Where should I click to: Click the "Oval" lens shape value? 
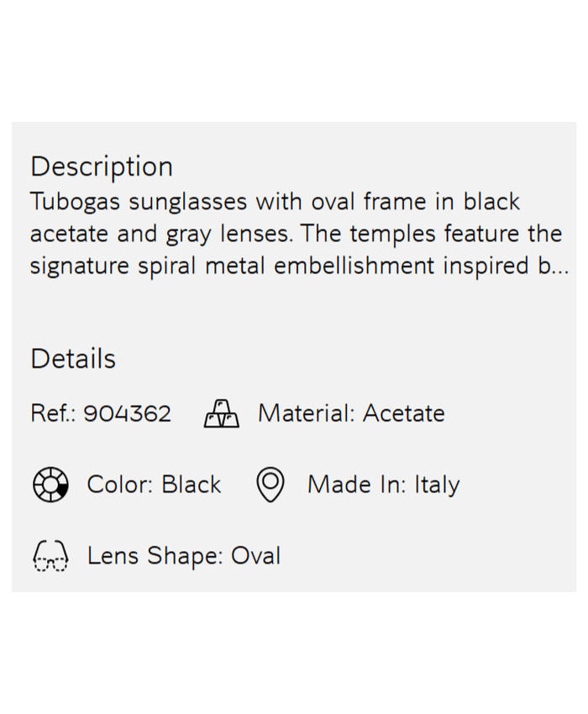(x=256, y=556)
